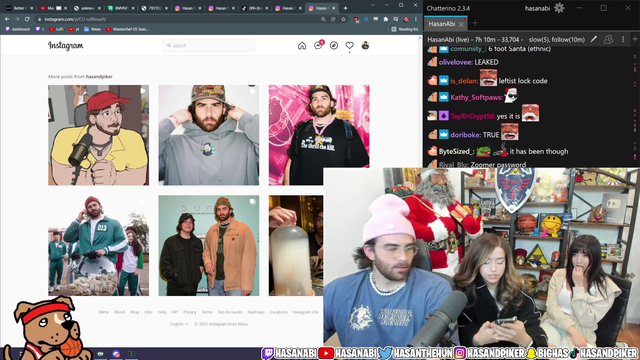Open the lofi bookmark

point(56,29)
